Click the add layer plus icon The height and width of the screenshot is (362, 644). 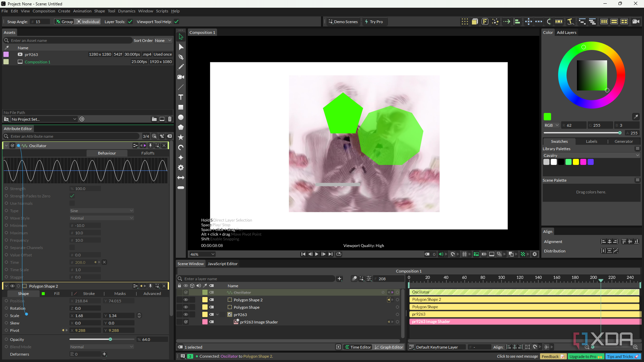click(x=339, y=279)
